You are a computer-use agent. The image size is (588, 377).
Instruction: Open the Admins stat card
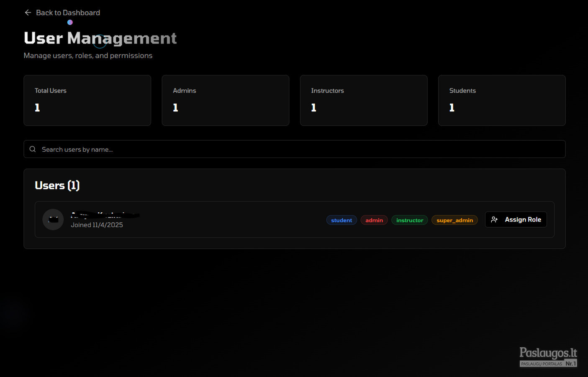[x=226, y=101]
